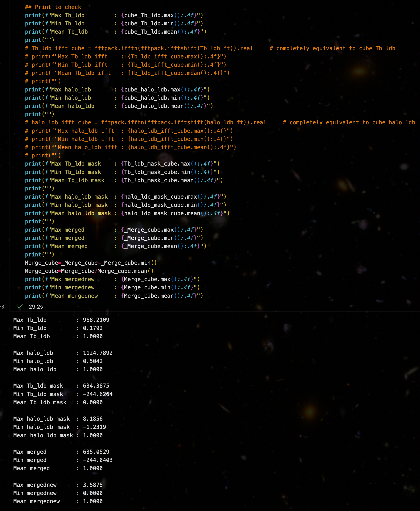
Task: Open the output ellipsis menu
Action: 2,320
